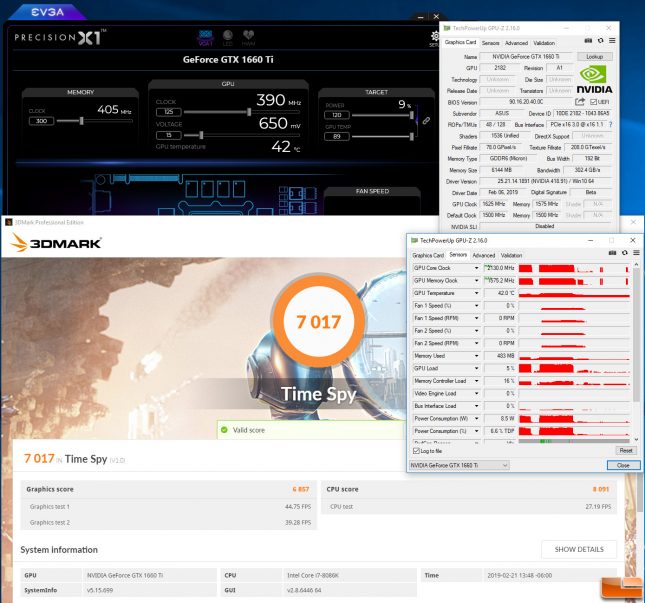Image resolution: width=645 pixels, height=603 pixels.
Task: Toggle the Log to file checkbox
Action: point(416,451)
